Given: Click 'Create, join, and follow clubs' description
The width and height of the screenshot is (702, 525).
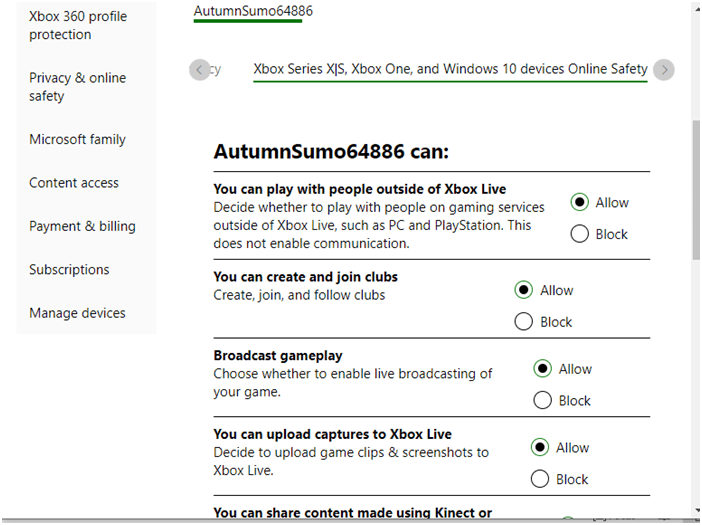Looking at the screenshot, I should point(299,295).
